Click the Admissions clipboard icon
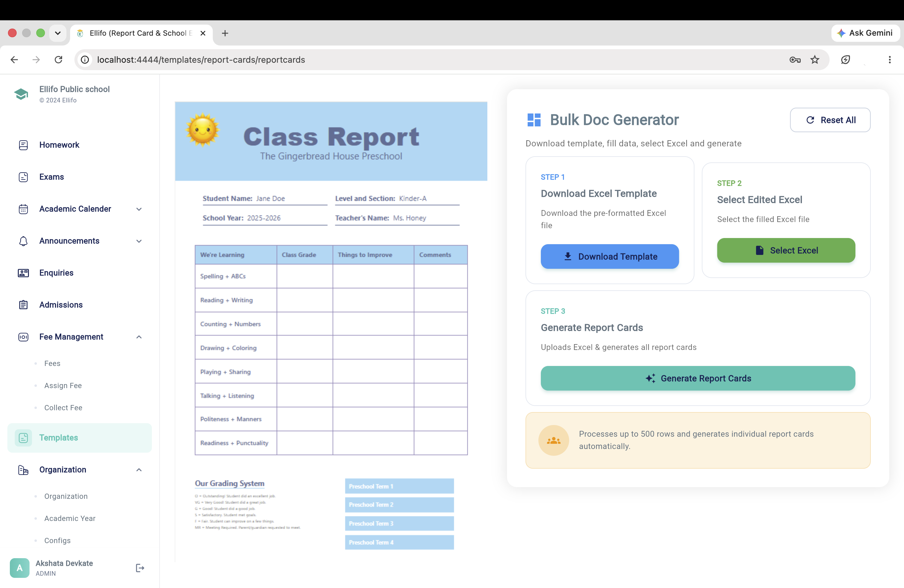Screen dimensions: 904x588 (23, 305)
